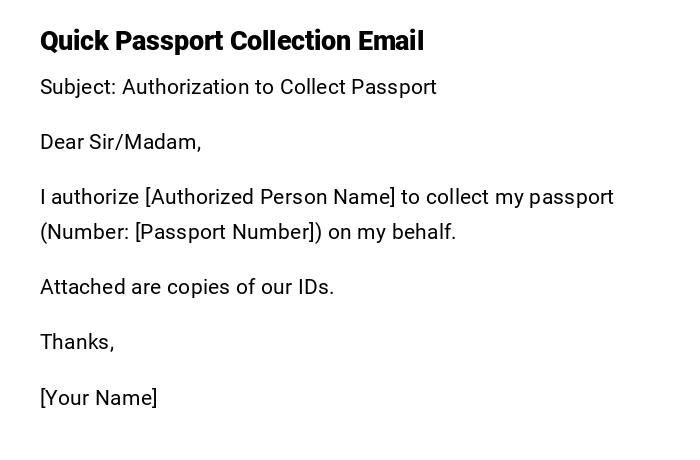
Task: Click the 'Quick Passport Collection Email' heading
Action: pyautogui.click(x=232, y=41)
